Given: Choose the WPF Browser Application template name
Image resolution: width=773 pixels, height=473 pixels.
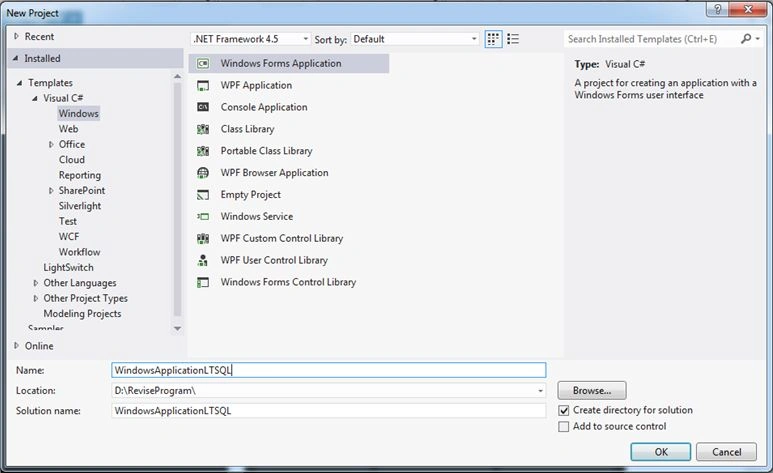Looking at the screenshot, I should (x=274, y=173).
